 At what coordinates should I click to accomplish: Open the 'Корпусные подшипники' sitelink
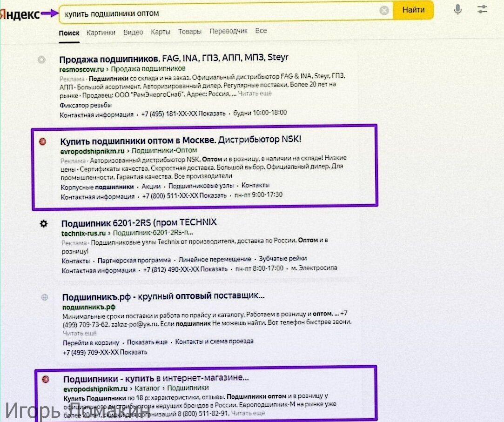click(x=97, y=187)
